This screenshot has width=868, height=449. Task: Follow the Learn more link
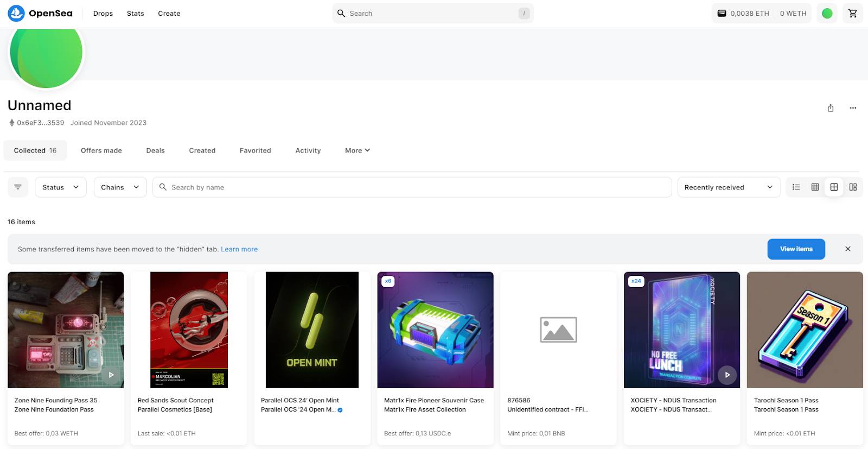(239, 249)
